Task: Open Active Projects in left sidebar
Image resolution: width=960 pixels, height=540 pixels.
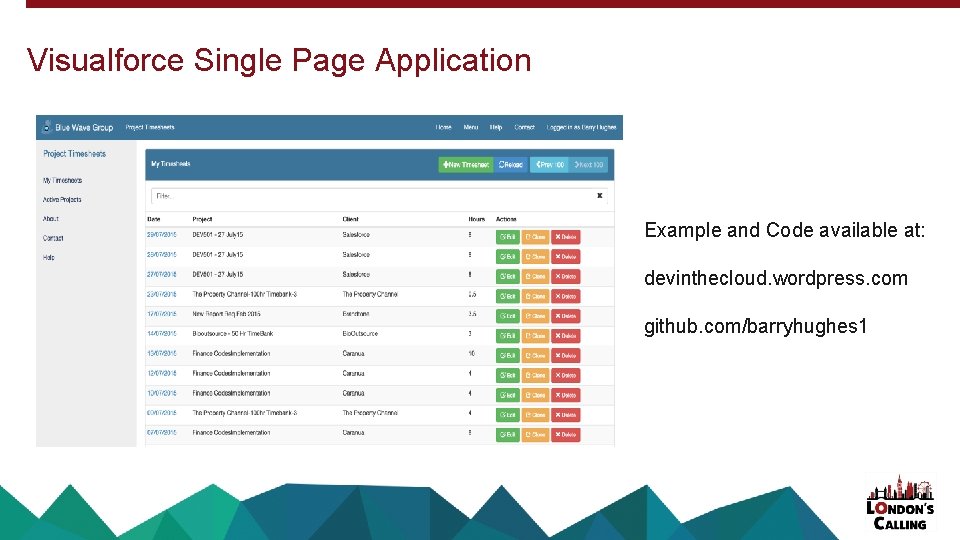Action: [62, 200]
